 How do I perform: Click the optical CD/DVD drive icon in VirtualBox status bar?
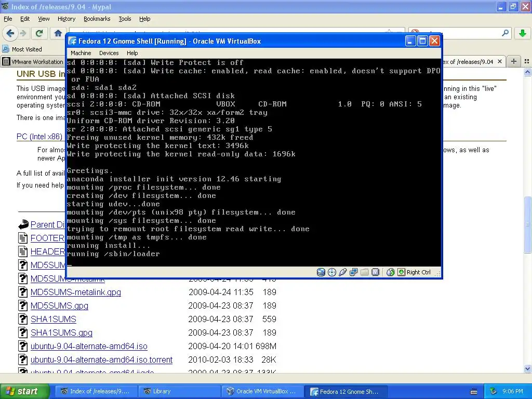pyautogui.click(x=332, y=272)
